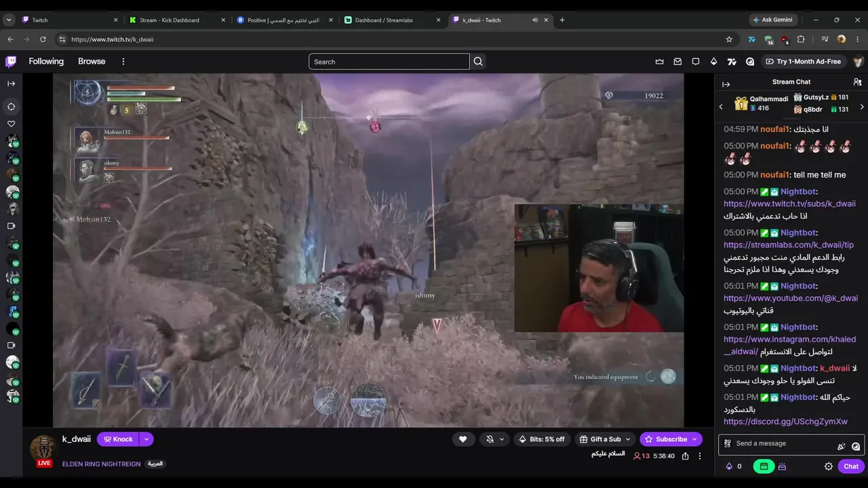Share the stream via share icon
The image size is (868, 488).
pos(686,456)
